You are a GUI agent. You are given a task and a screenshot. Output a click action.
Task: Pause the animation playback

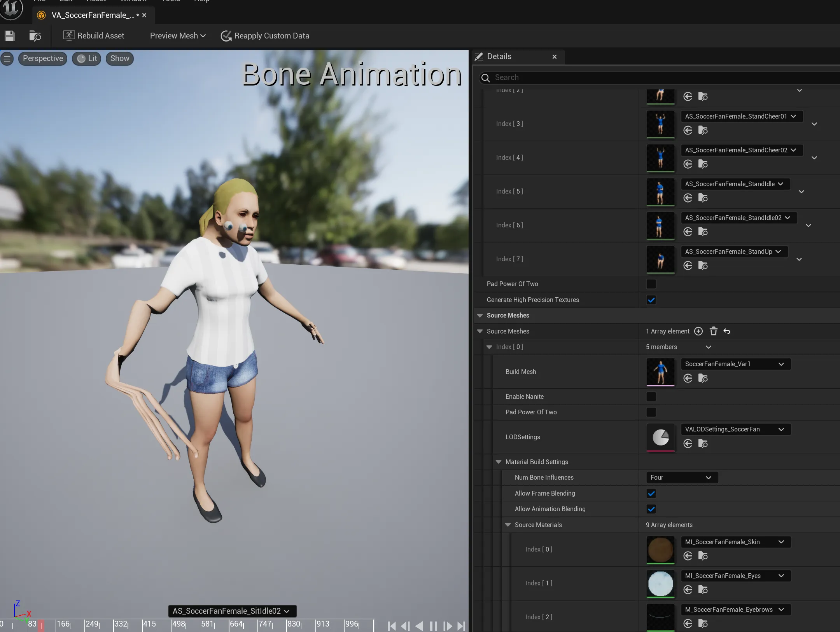(433, 626)
